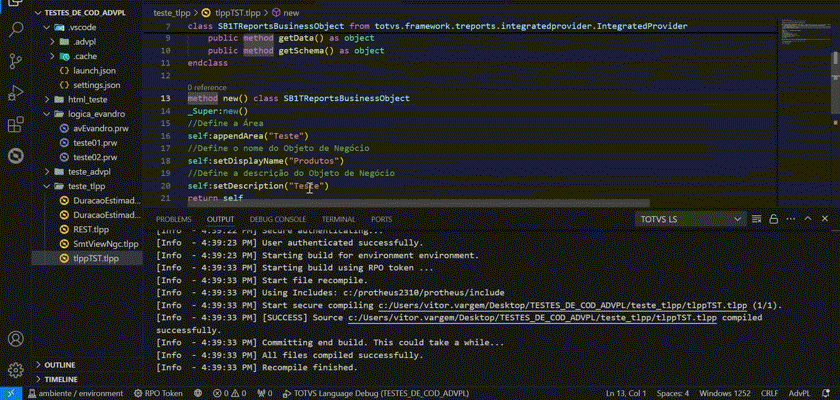The width and height of the screenshot is (840, 400).
Task: Change CRLF end of line sequence
Action: pos(769,393)
